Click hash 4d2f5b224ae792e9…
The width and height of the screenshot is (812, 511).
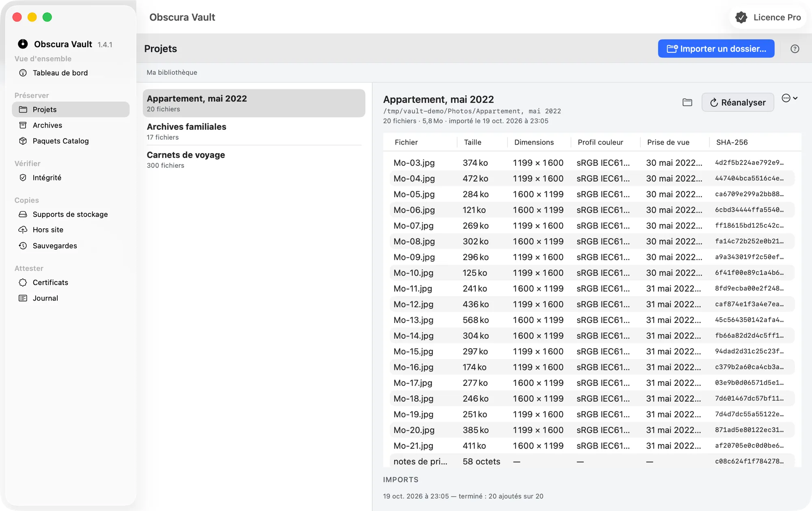coord(749,163)
